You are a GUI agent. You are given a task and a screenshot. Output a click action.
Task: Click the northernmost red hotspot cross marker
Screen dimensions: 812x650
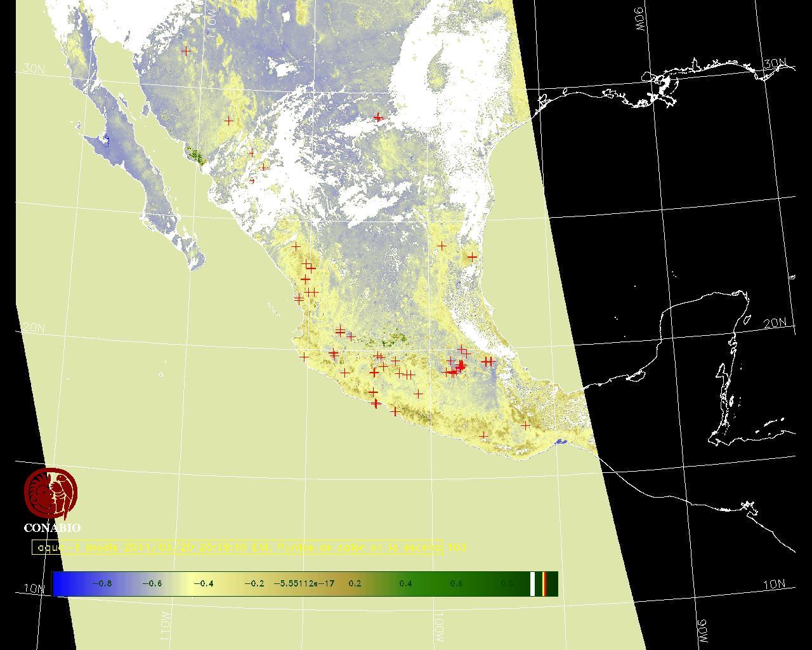click(x=186, y=51)
